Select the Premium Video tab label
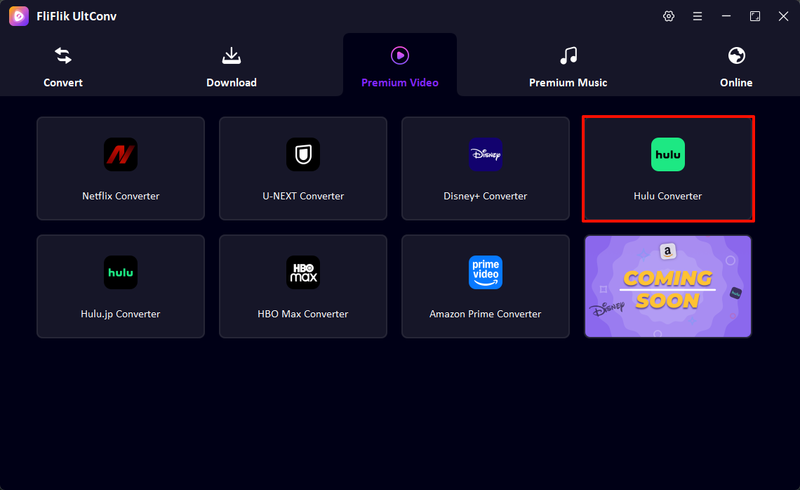This screenshot has height=490, width=800. [x=400, y=83]
